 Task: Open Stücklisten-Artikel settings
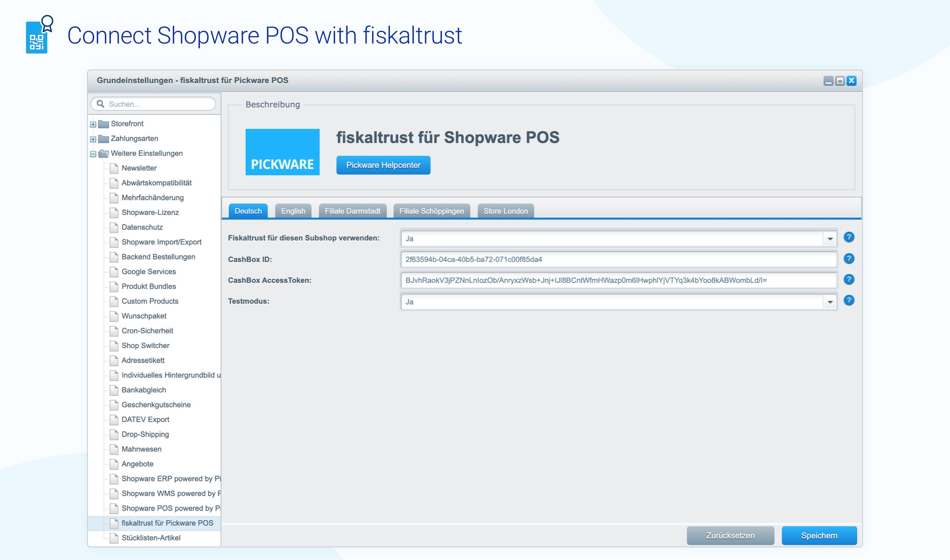tap(151, 538)
